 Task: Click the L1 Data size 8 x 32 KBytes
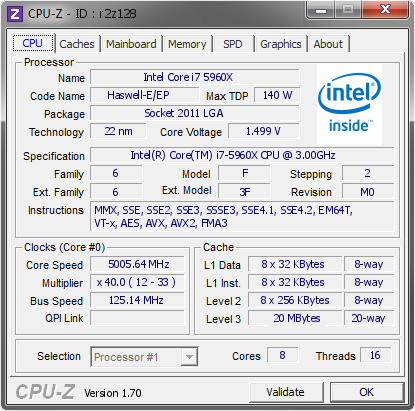coord(295,264)
